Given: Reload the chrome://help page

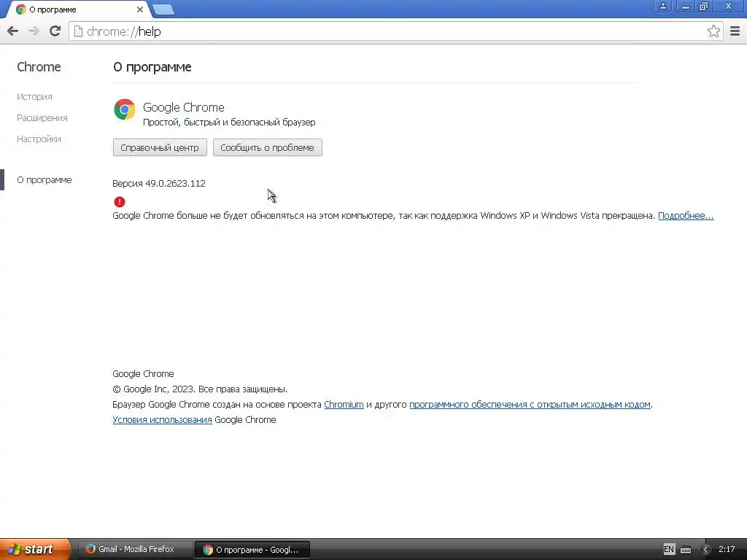Looking at the screenshot, I should coord(55,31).
